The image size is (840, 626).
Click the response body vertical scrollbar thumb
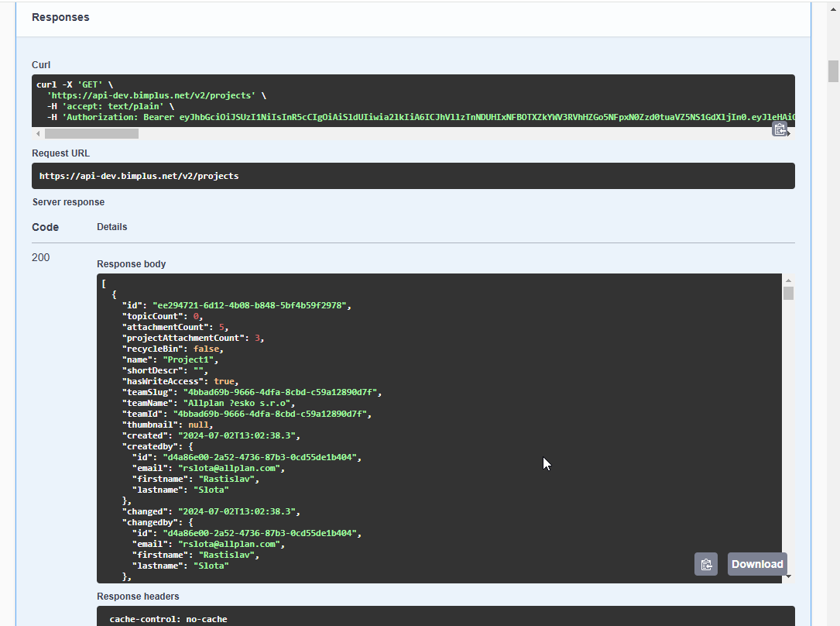pyautogui.click(x=788, y=293)
